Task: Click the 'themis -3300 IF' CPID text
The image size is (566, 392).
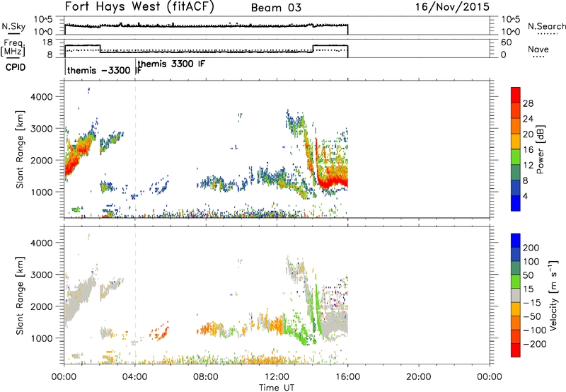Action: 104,70
